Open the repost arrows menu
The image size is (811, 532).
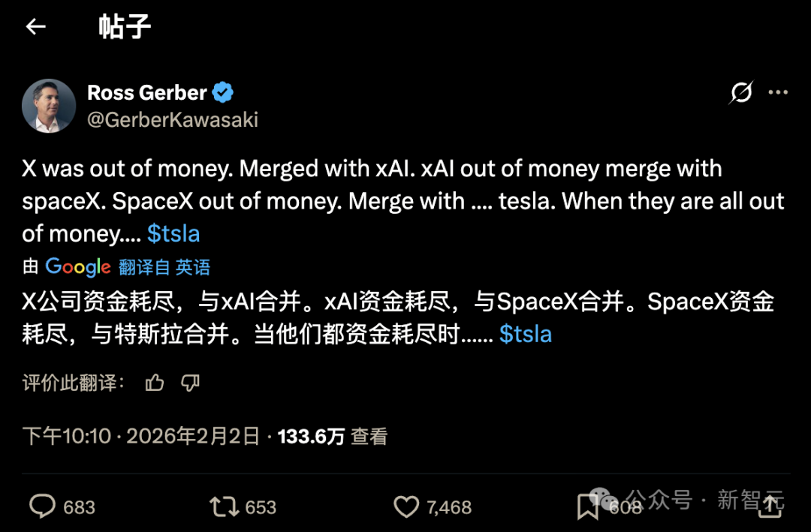[224, 507]
